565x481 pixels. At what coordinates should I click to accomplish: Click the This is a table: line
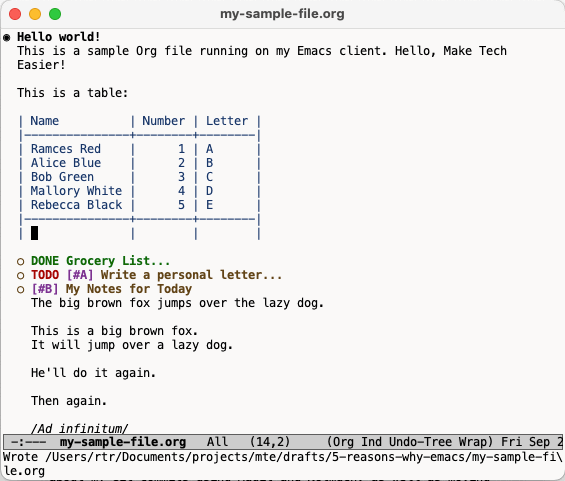pyautogui.click(x=72, y=93)
